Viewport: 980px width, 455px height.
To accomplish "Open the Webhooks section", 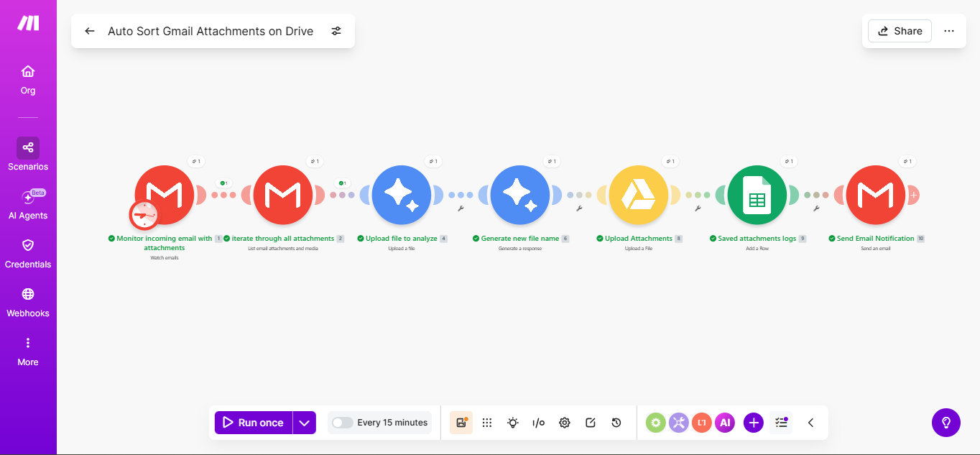I will click(28, 303).
